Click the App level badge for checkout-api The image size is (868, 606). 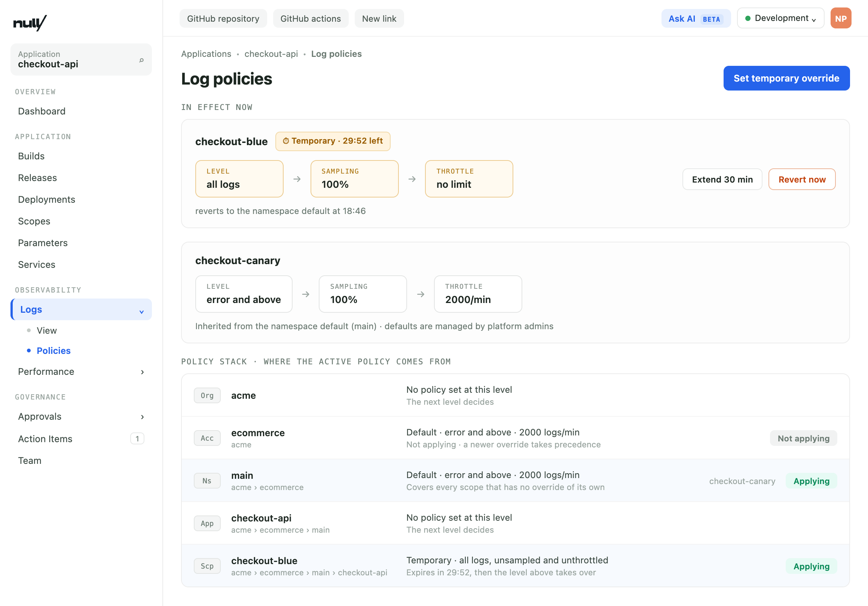click(207, 524)
